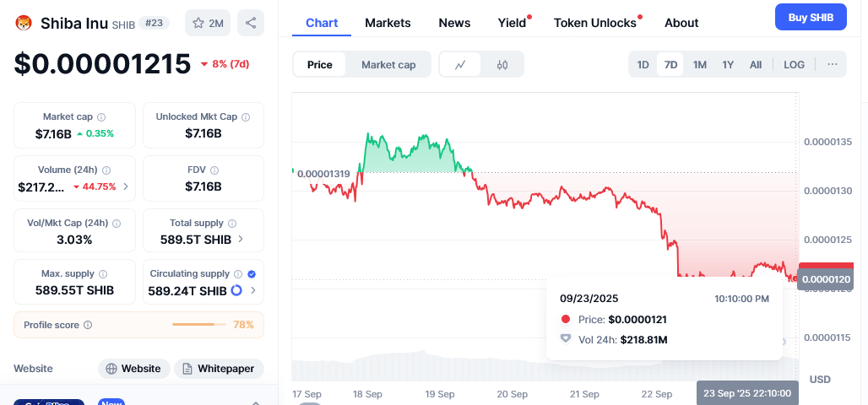Click the 3.03% Vol/Mkt Cap value

click(x=74, y=240)
